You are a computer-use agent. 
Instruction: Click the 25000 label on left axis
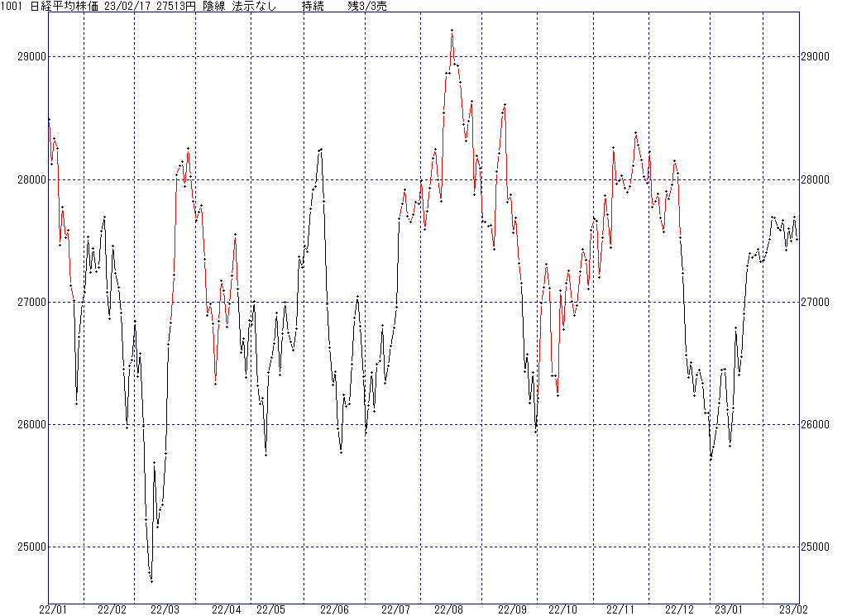31,547
